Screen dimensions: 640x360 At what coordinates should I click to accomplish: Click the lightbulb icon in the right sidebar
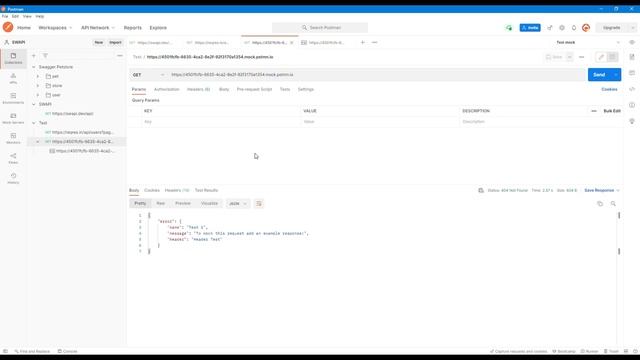(632, 121)
